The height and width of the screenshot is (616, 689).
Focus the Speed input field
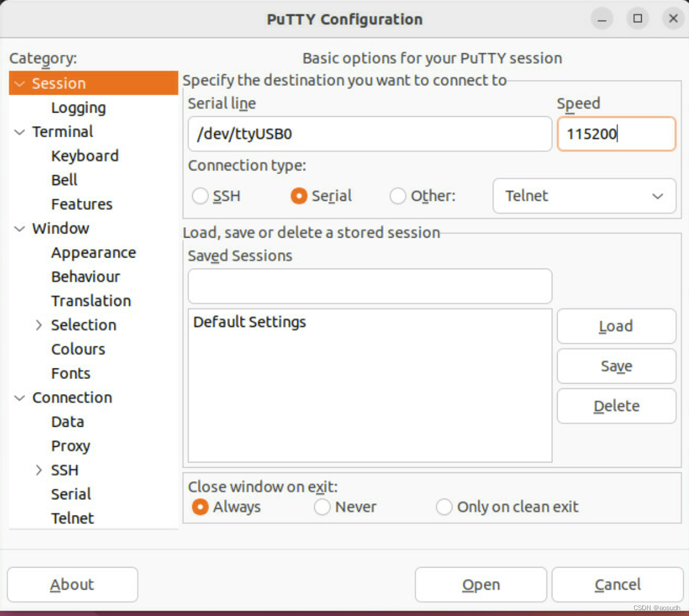[x=616, y=134]
